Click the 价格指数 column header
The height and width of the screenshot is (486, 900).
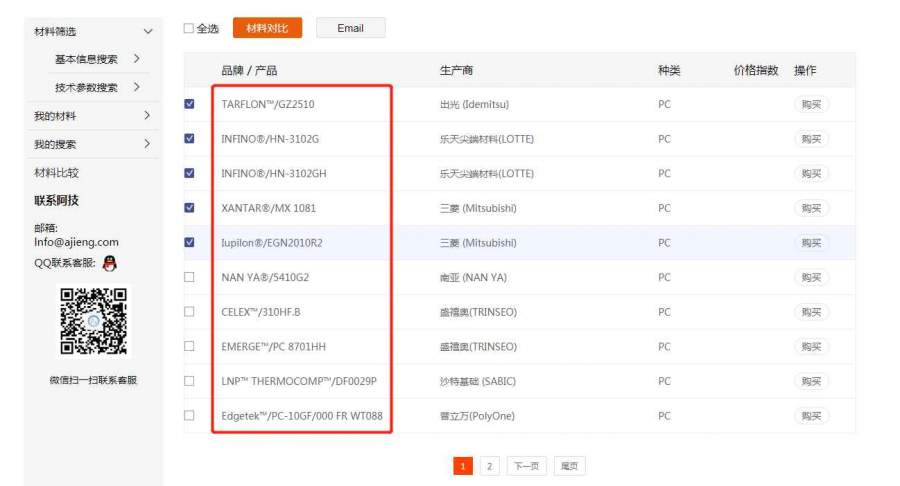click(756, 70)
